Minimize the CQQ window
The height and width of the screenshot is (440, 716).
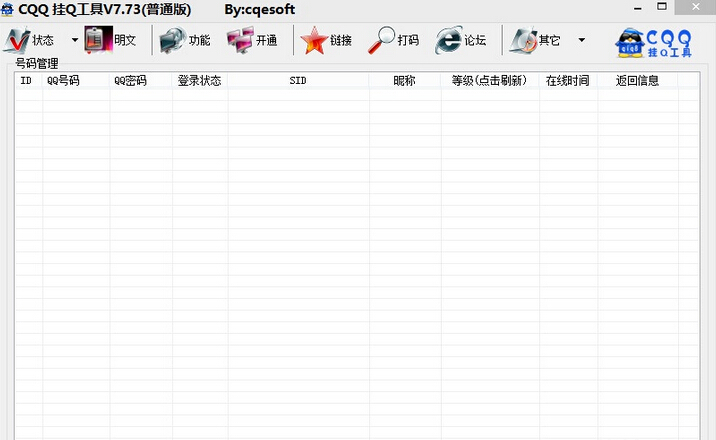pyautogui.click(x=638, y=8)
